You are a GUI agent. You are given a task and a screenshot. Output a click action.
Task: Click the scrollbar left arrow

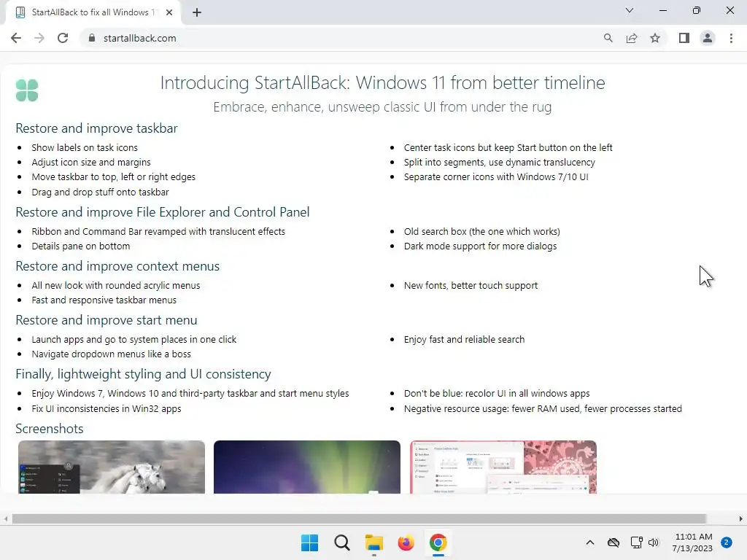5,518
